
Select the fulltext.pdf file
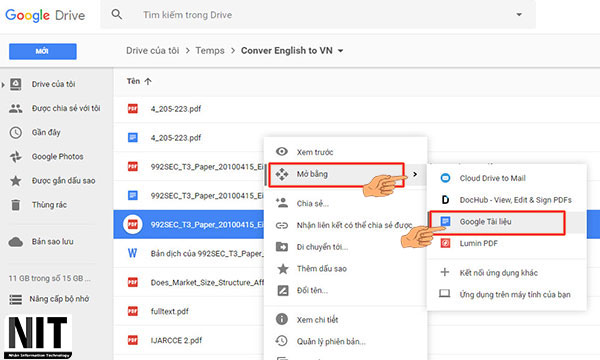click(170, 311)
